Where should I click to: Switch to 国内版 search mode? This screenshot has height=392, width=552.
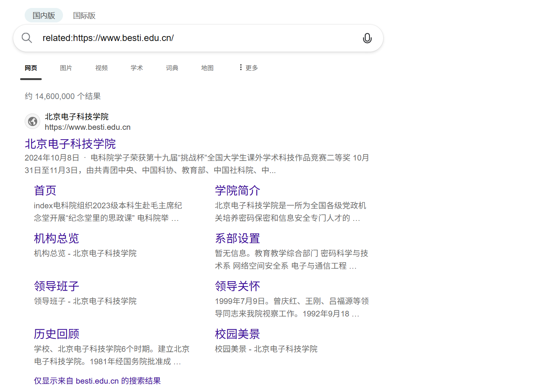click(x=44, y=16)
